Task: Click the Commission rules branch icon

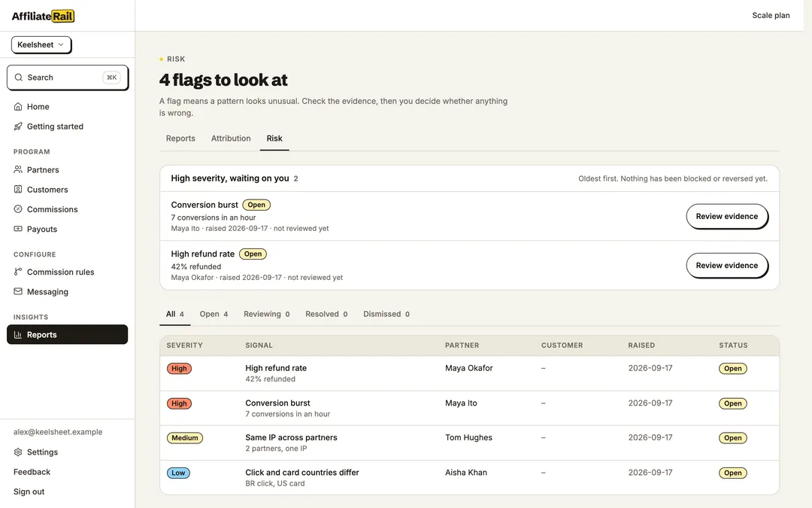Action: pos(18,272)
